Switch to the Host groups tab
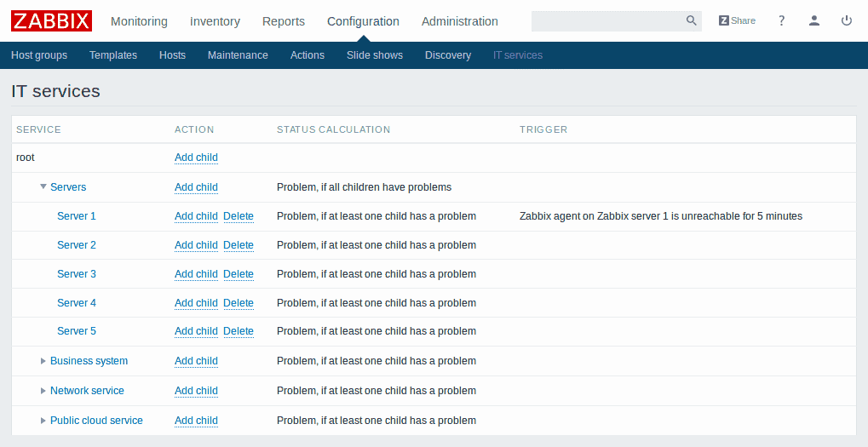The width and height of the screenshot is (868, 447). click(39, 55)
